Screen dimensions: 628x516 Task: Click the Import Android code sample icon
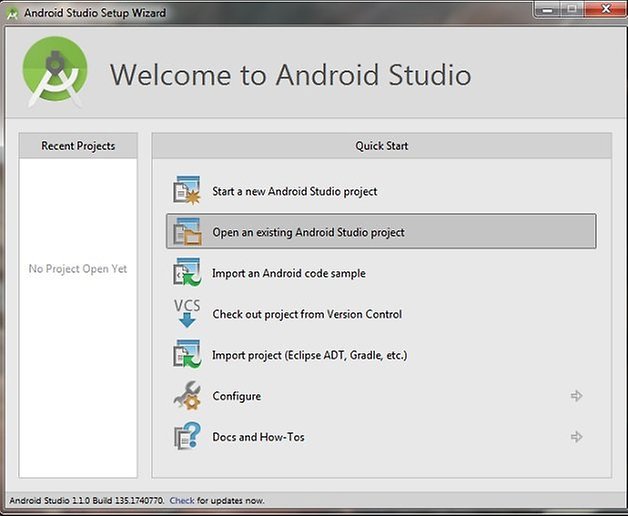(187, 272)
